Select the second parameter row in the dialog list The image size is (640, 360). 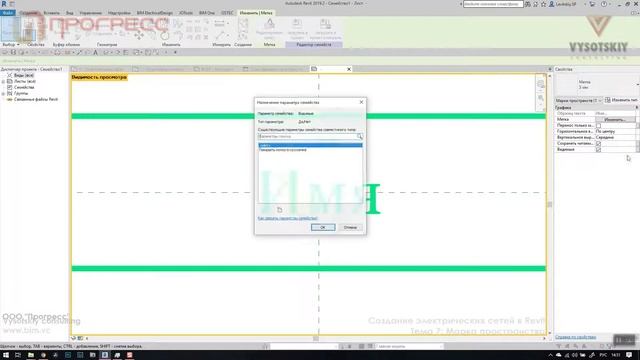click(x=310, y=150)
